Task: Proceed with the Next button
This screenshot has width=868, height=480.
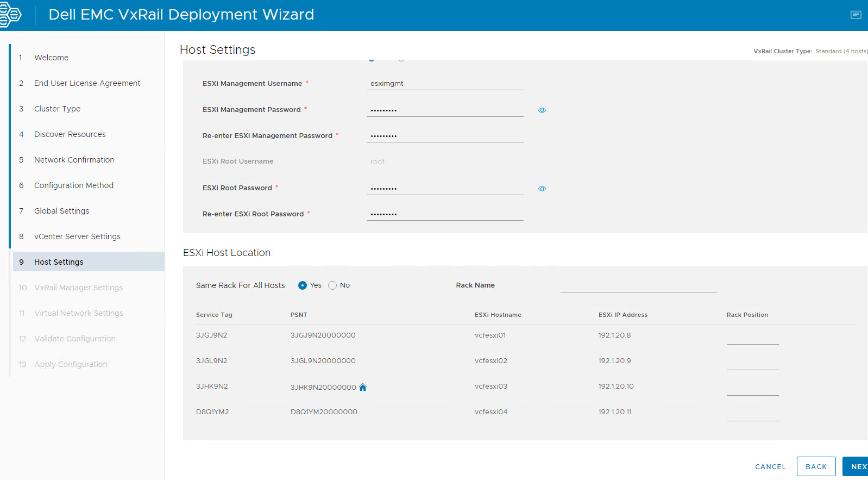Action: tap(857, 466)
